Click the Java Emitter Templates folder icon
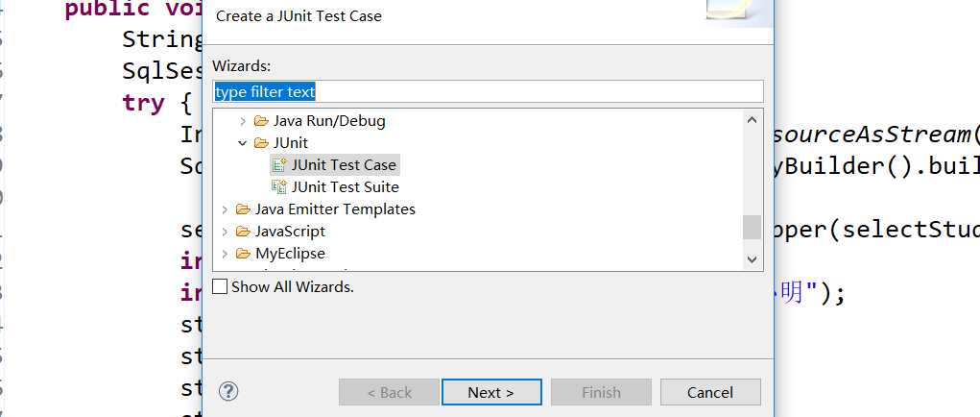The width and height of the screenshot is (980, 417). (243, 208)
